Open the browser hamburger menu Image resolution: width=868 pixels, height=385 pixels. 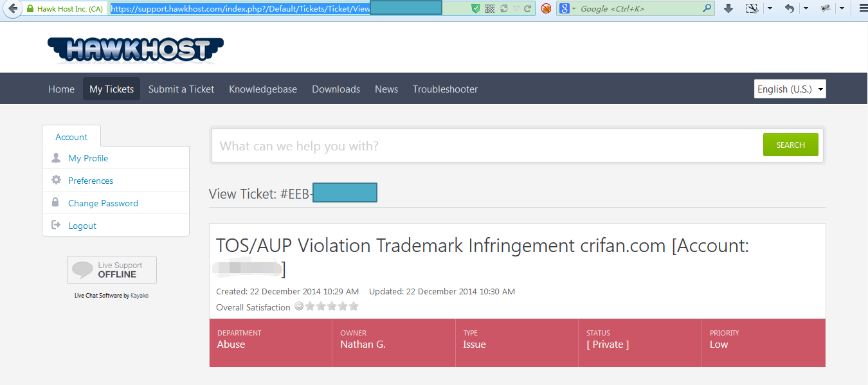point(863,9)
